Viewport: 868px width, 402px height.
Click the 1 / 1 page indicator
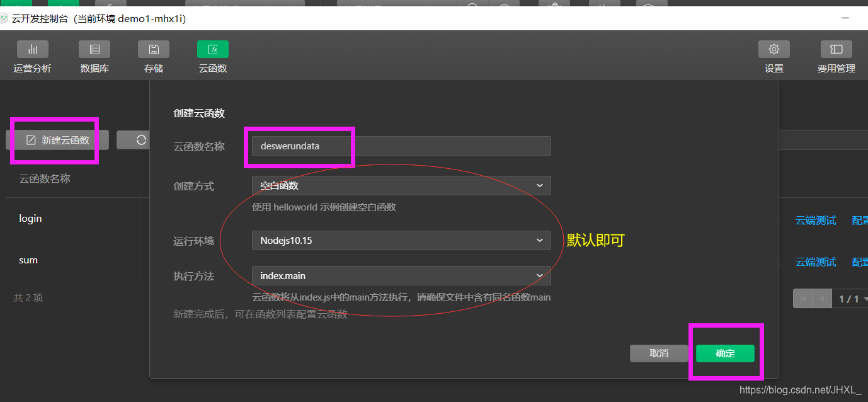point(848,299)
